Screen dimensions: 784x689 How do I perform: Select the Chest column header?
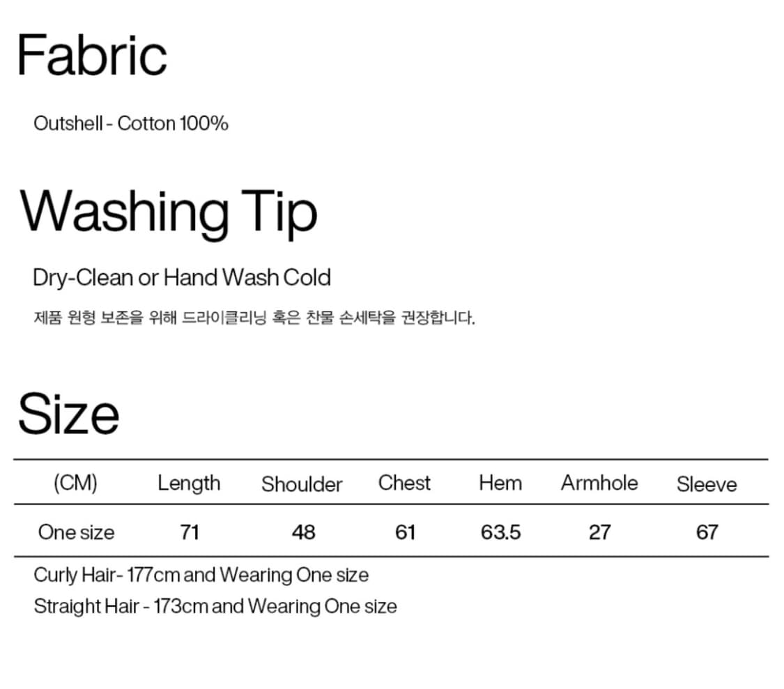point(404,483)
